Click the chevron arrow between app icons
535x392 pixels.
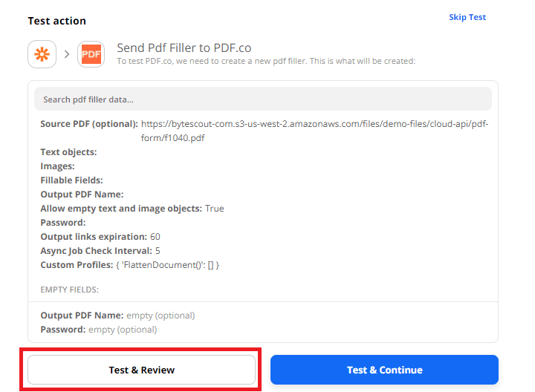66,54
